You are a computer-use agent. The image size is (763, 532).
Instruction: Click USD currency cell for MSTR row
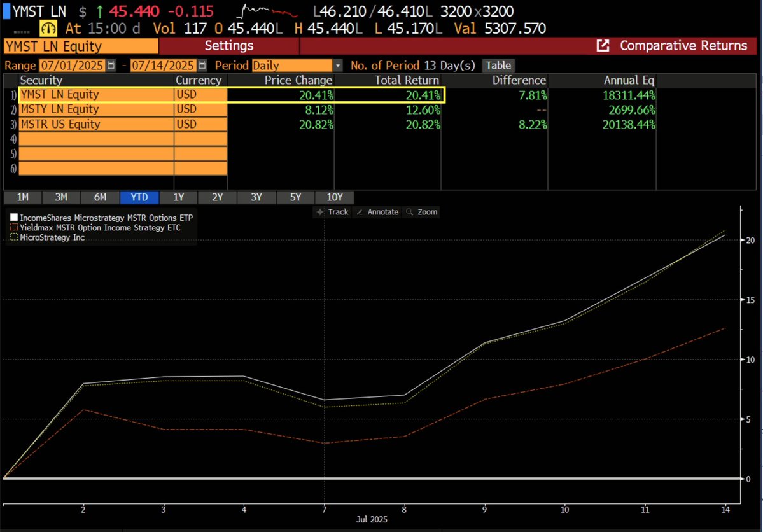[x=200, y=124]
